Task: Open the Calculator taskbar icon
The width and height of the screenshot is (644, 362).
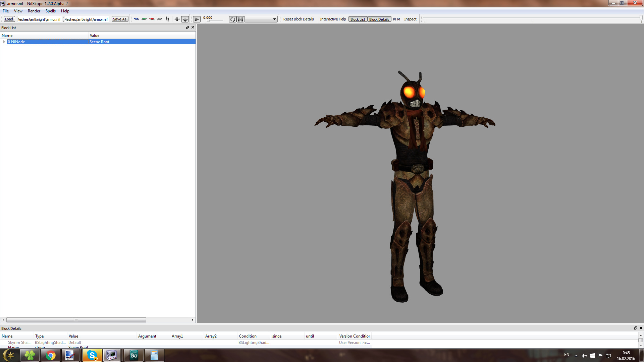Action: point(154,355)
